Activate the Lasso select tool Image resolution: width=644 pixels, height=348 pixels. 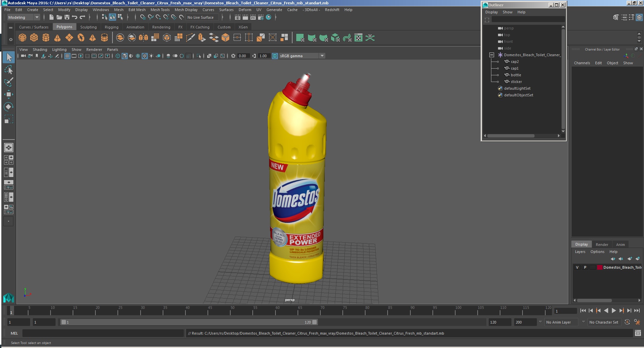click(x=9, y=70)
